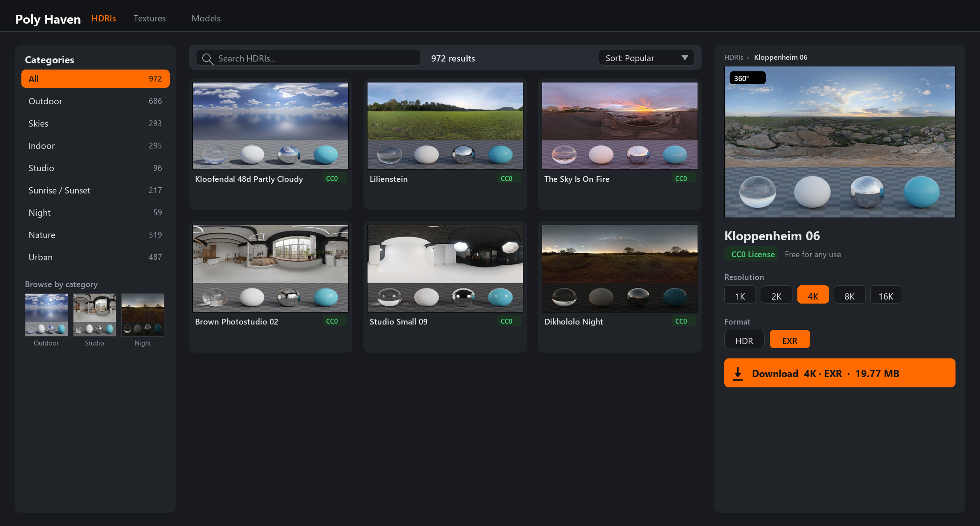Click the download arrow icon

[738, 374]
